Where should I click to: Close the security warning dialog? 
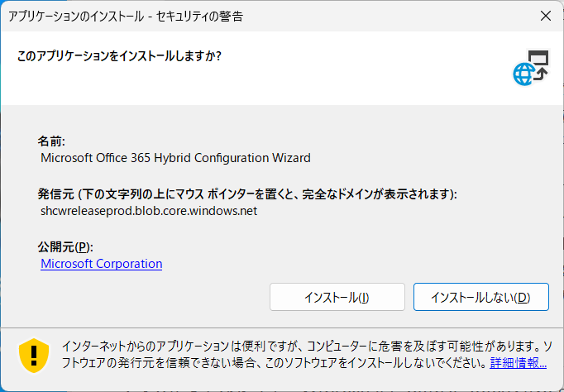coord(546,16)
